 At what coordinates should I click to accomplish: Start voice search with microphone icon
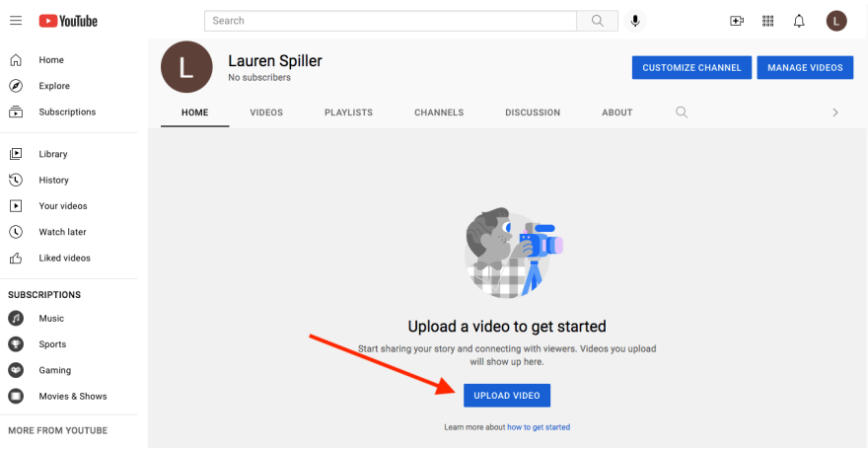coord(635,21)
